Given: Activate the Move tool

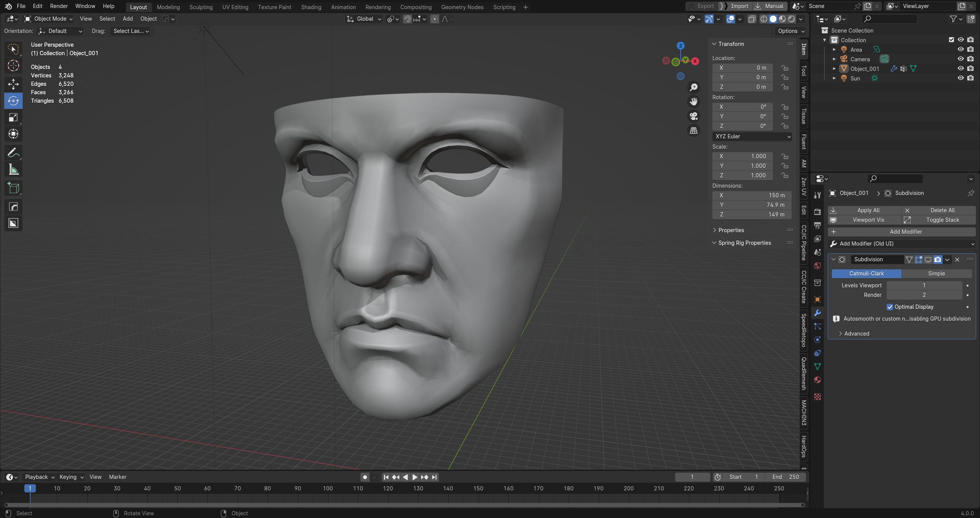Looking at the screenshot, I should click(x=13, y=84).
